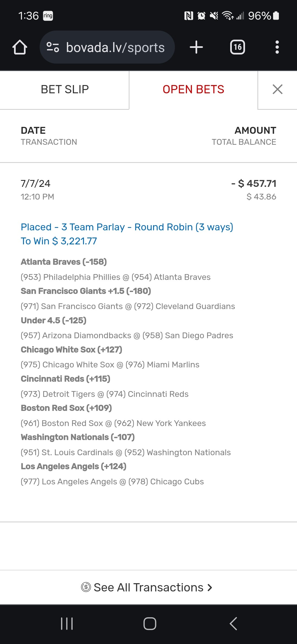This screenshot has height=644, width=297.
Task: Tap the To Win $ 3,221.77 text
Action: (x=59, y=241)
